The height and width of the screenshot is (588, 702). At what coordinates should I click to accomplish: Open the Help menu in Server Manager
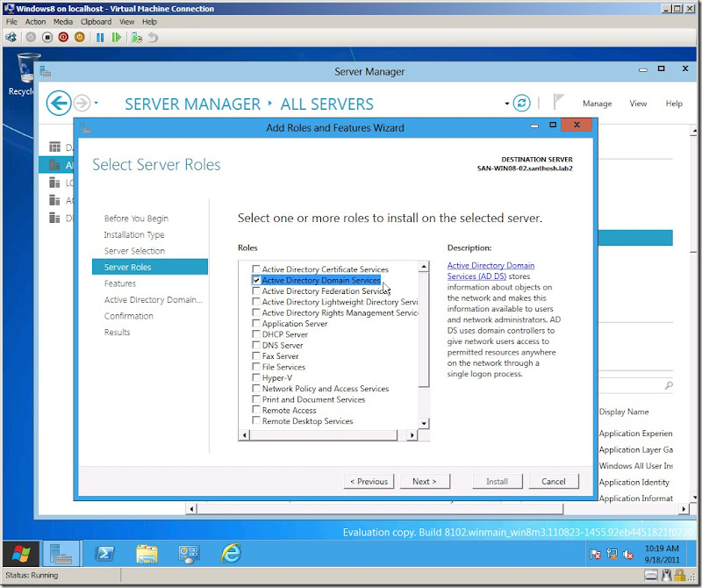click(x=674, y=104)
